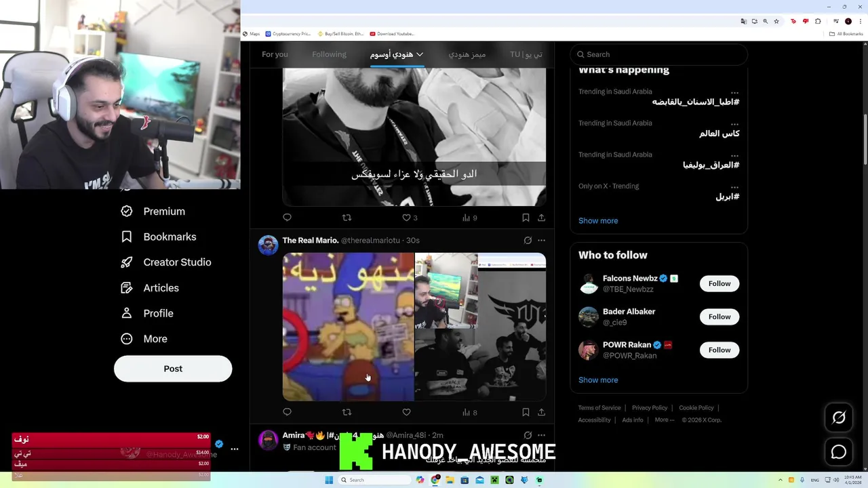Bookmark this page with the star icon
868x488 pixels.
pyautogui.click(x=776, y=21)
